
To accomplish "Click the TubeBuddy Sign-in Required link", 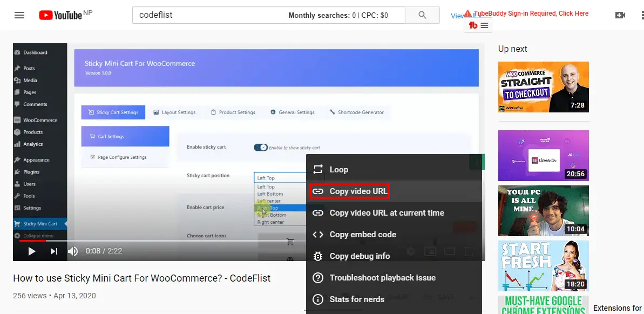I will [531, 14].
